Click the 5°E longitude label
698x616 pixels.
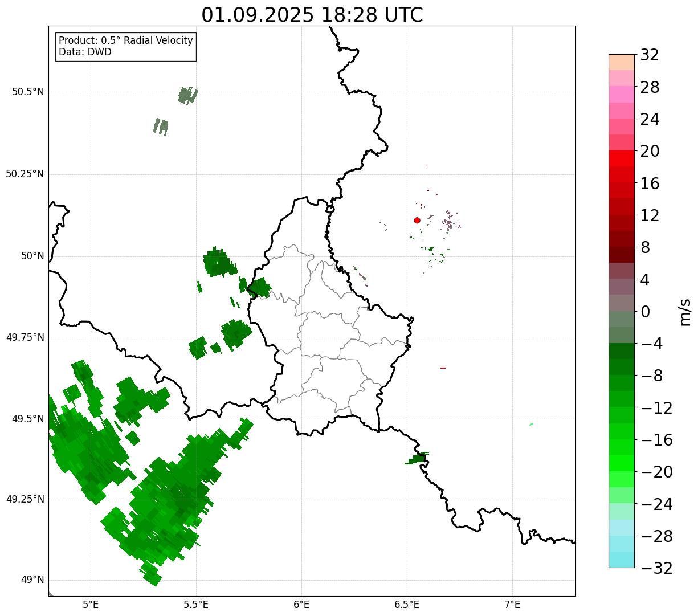91,605
